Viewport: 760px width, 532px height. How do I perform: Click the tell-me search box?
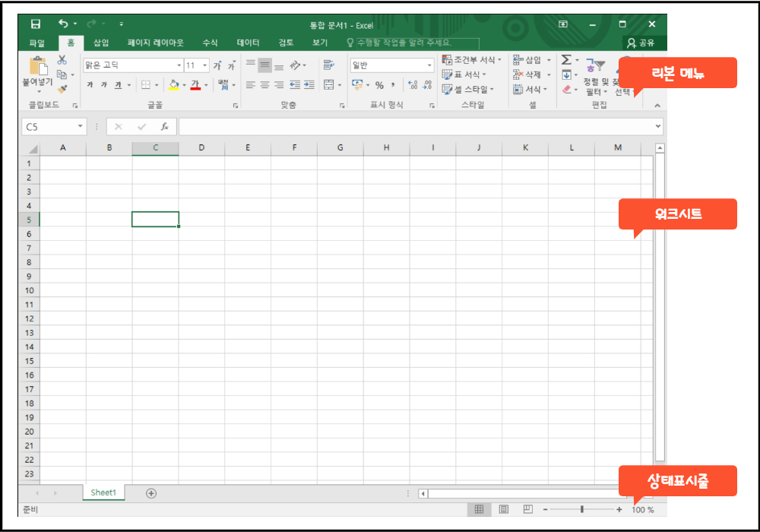pos(417,43)
